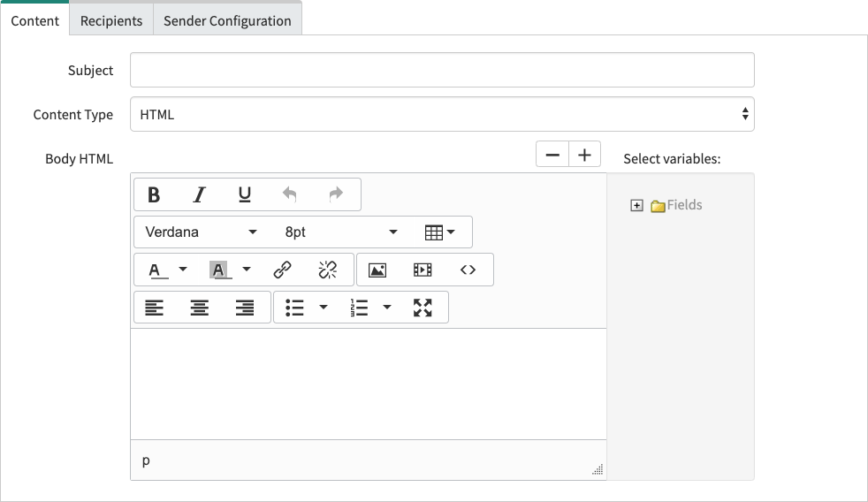The width and height of the screenshot is (868, 502).
Task: Expand the Fields tree node
Action: 636,206
